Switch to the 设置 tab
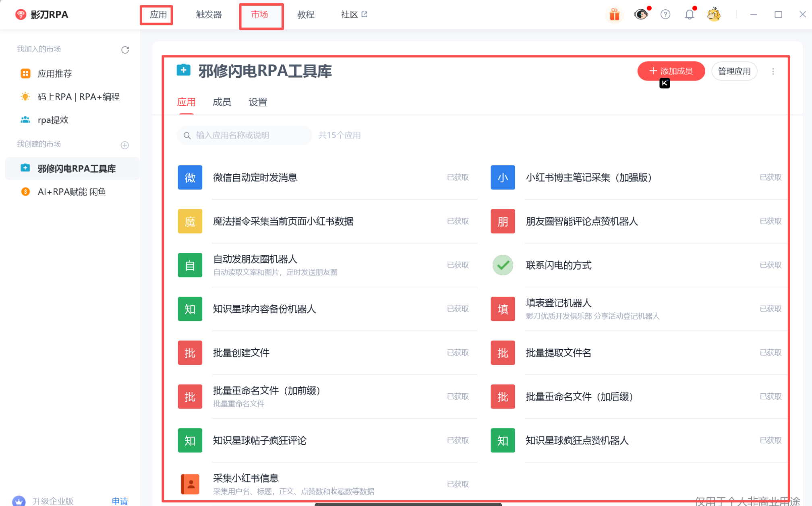Viewport: 812px width, 506px height. pyautogui.click(x=258, y=102)
